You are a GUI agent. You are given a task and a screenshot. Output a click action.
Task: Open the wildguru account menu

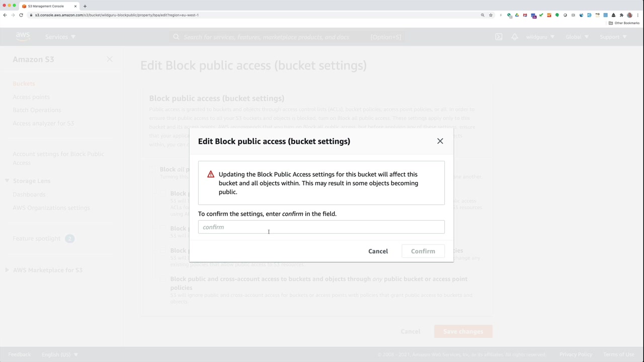click(x=540, y=37)
